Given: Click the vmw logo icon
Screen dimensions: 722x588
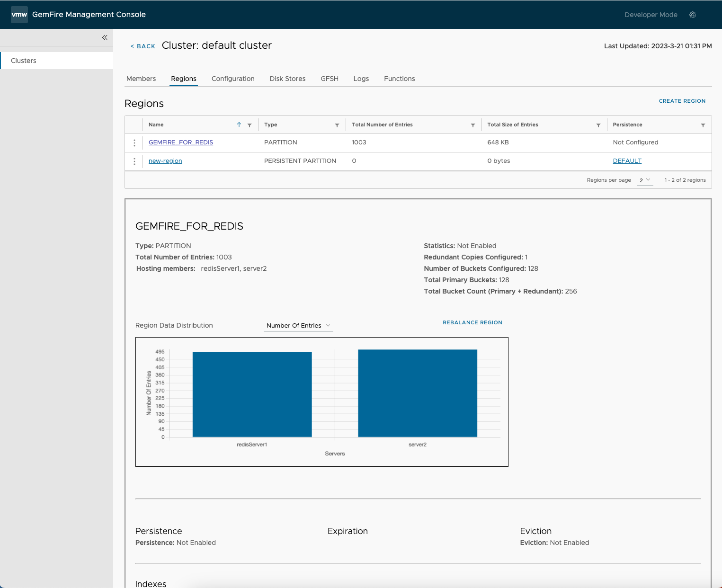Looking at the screenshot, I should (x=19, y=15).
